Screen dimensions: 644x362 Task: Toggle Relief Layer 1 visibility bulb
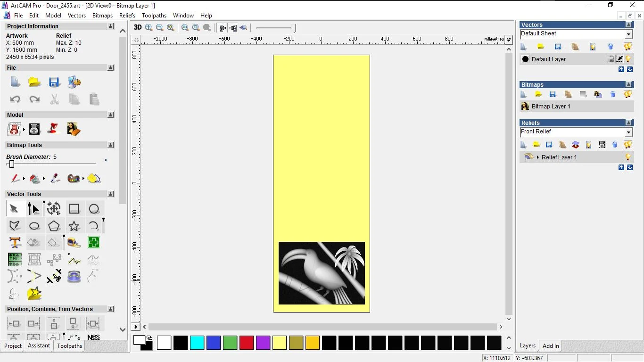(627, 157)
